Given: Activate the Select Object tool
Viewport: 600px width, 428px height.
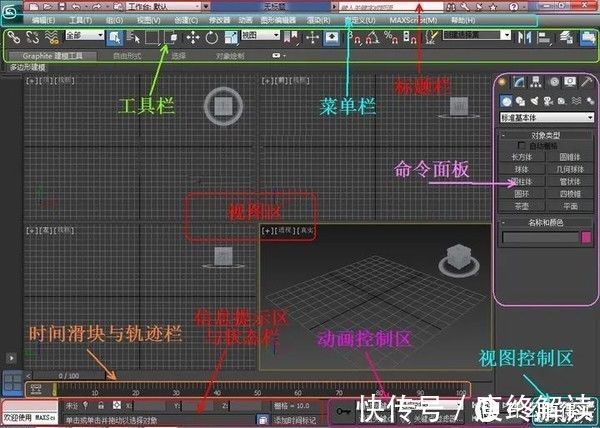Looking at the screenshot, I should 114,37.
